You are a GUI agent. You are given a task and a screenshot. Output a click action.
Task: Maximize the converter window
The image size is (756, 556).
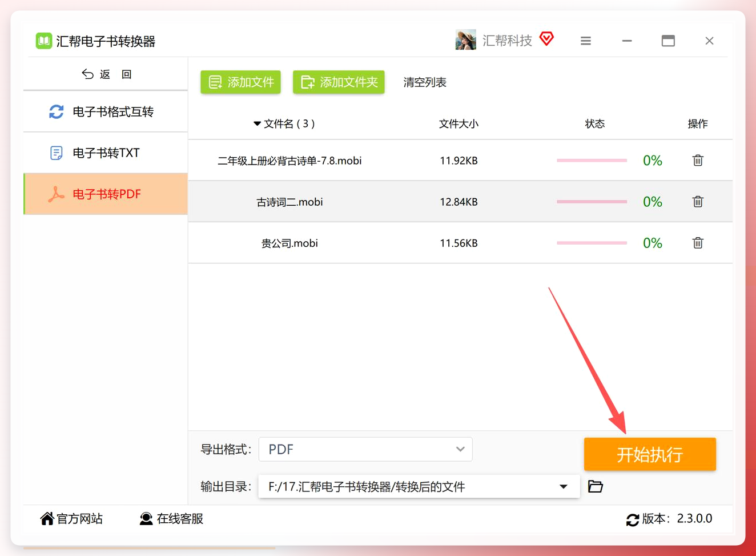668,41
